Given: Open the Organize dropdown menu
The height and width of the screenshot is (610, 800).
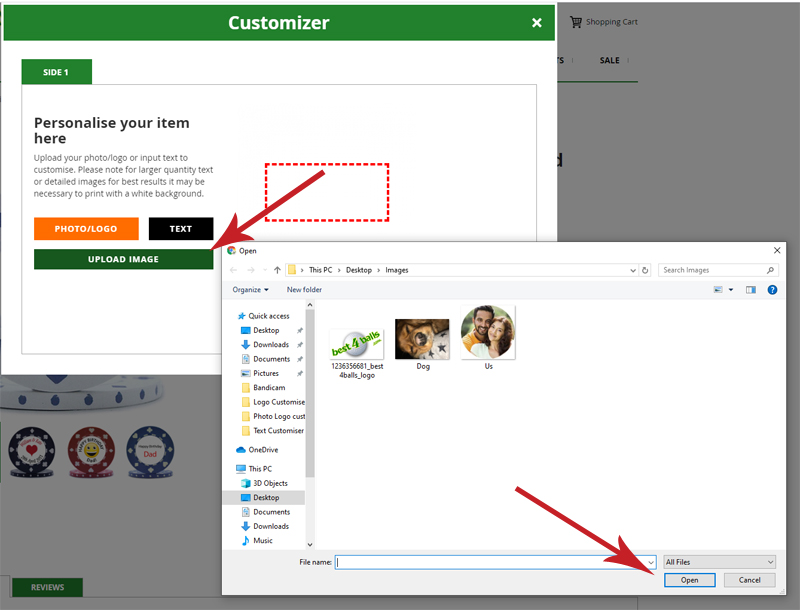Looking at the screenshot, I should click(x=251, y=290).
